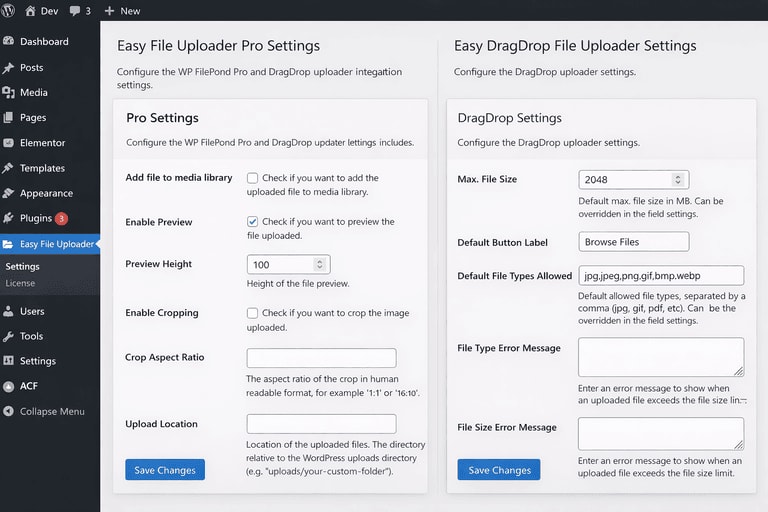Image resolution: width=768 pixels, height=512 pixels.
Task: Open the comments bubble icon
Action: pos(75,11)
